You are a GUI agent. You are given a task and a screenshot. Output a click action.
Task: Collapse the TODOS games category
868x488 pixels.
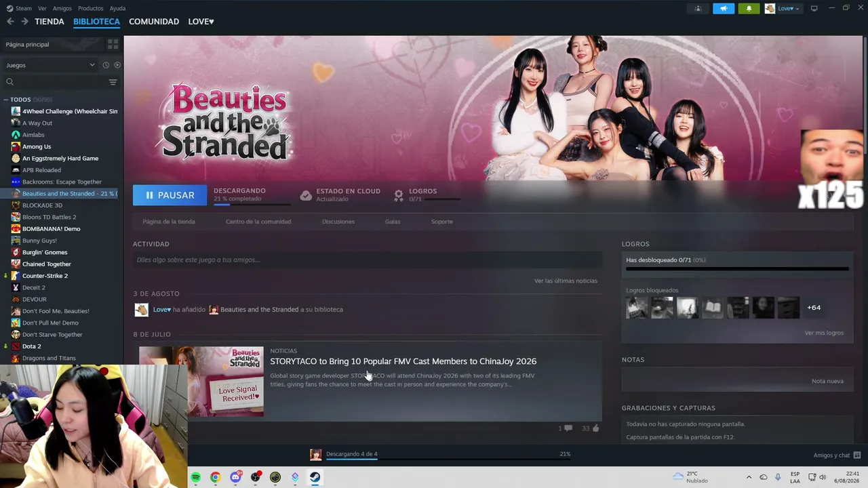(6, 100)
